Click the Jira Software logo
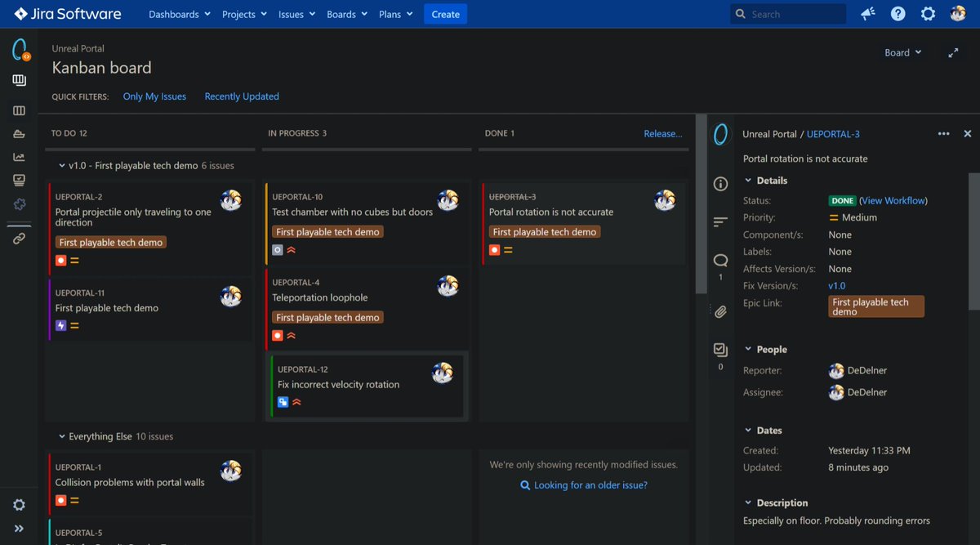Image resolution: width=980 pixels, height=545 pixels. 68,14
